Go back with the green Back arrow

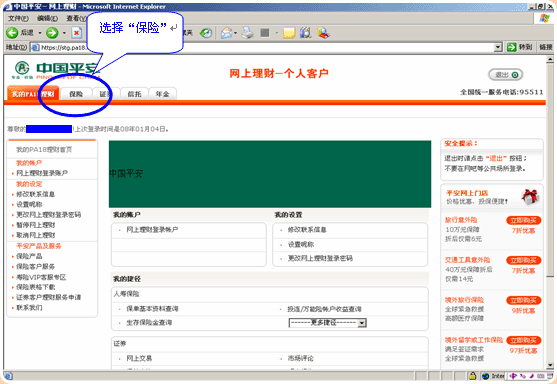[12, 33]
